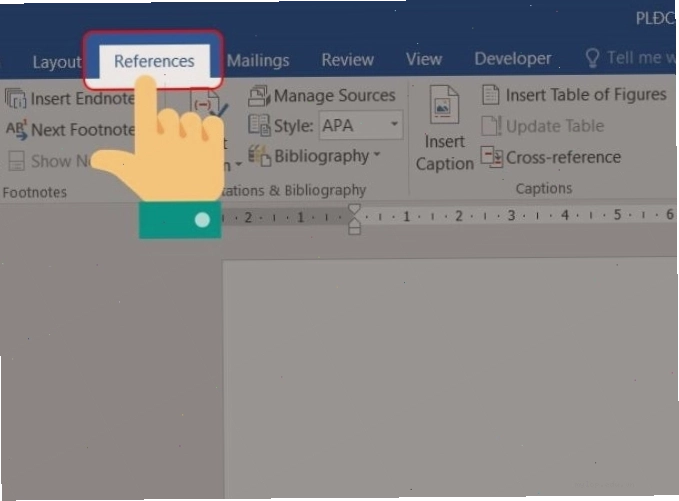
Task: Click the horizontal ruler at mark 3
Action: click(511, 215)
